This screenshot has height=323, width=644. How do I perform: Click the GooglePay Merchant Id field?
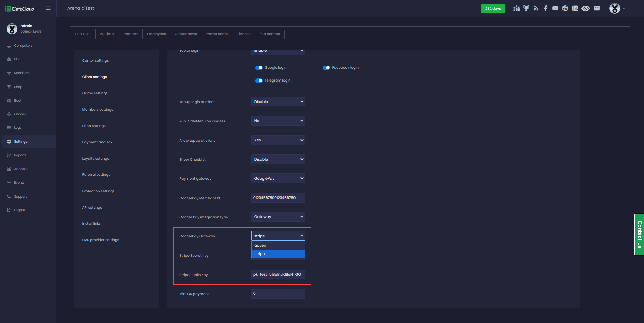(x=278, y=198)
